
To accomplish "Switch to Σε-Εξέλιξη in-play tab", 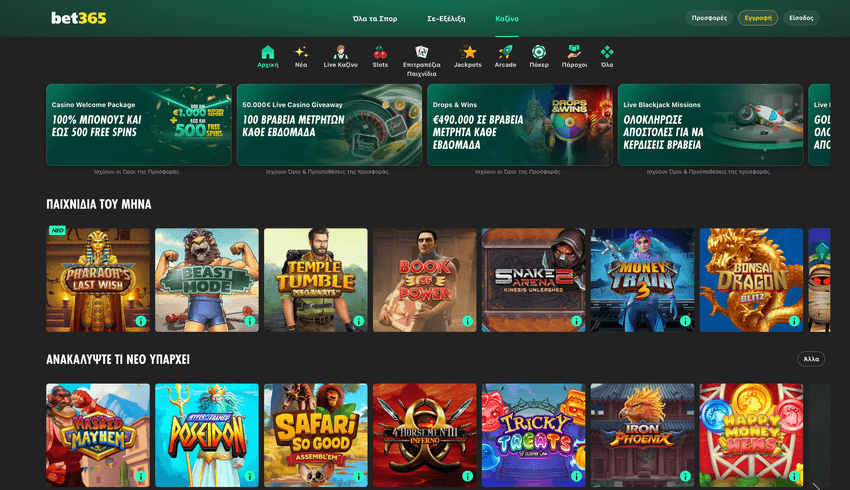I will pos(446,18).
